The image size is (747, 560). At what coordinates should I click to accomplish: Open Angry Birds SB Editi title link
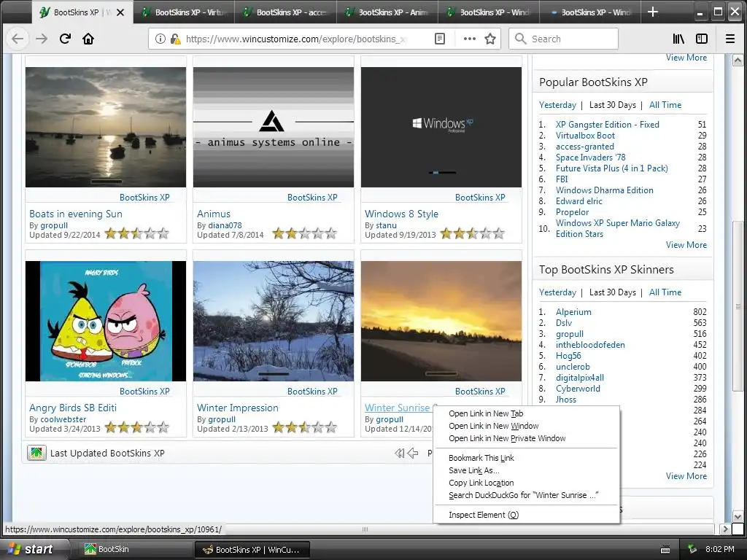point(73,408)
